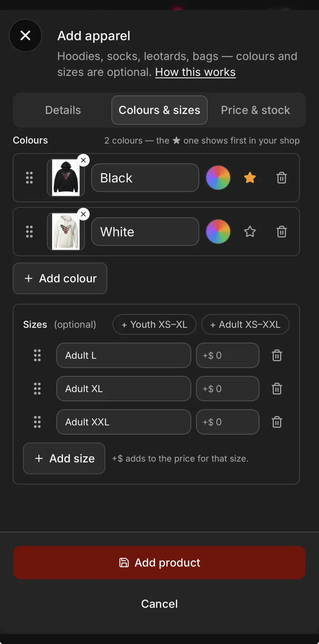This screenshot has width=319, height=644.
Task: Remove the white hoodie image
Action: point(83,214)
